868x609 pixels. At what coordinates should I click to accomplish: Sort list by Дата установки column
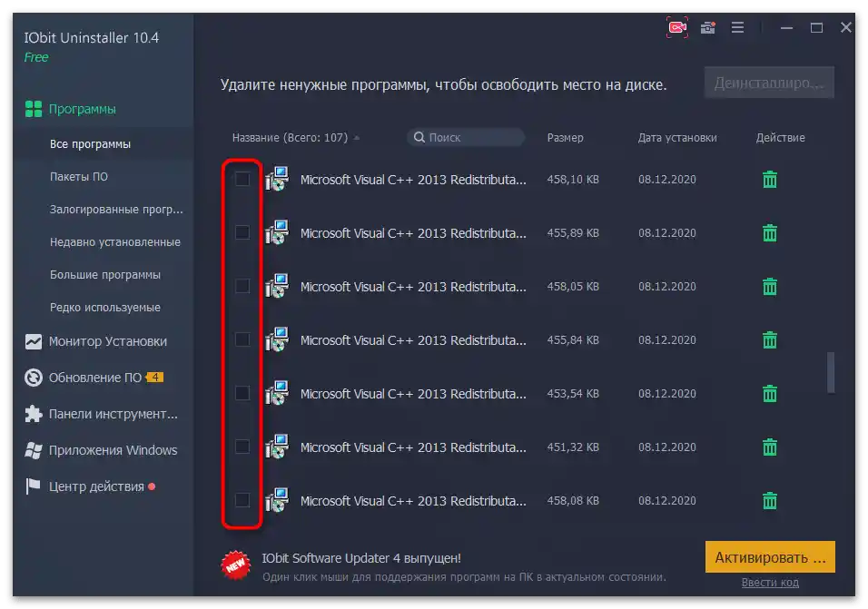click(677, 138)
